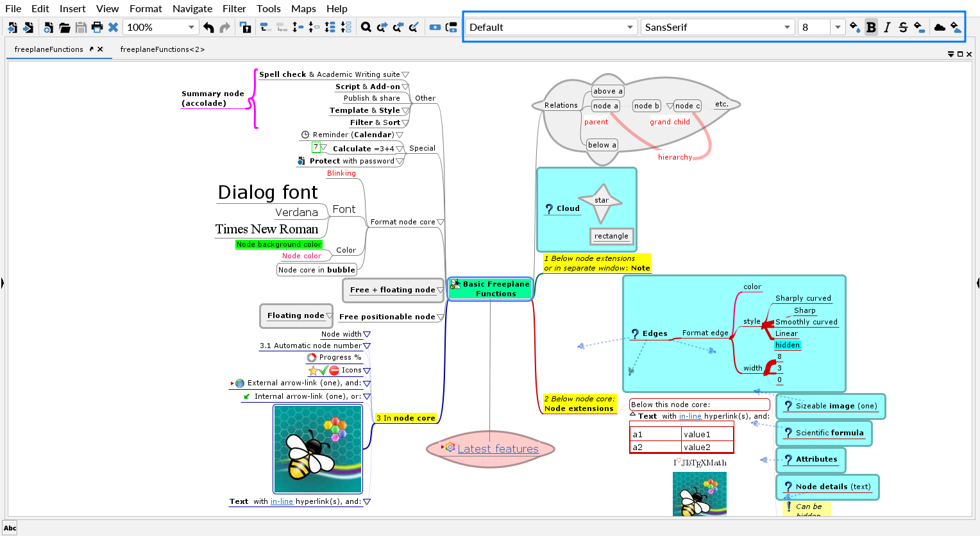
Task: Open the Navigate menu
Action: (192, 8)
